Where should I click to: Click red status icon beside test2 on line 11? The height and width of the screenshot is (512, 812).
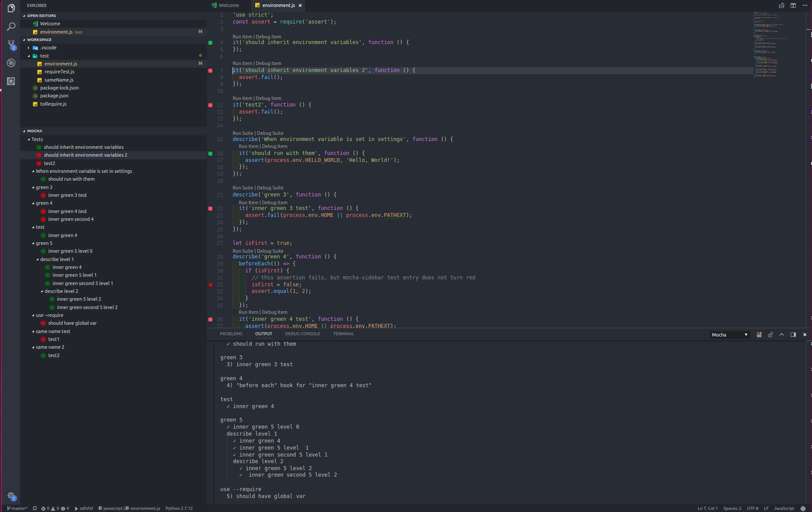click(x=210, y=105)
